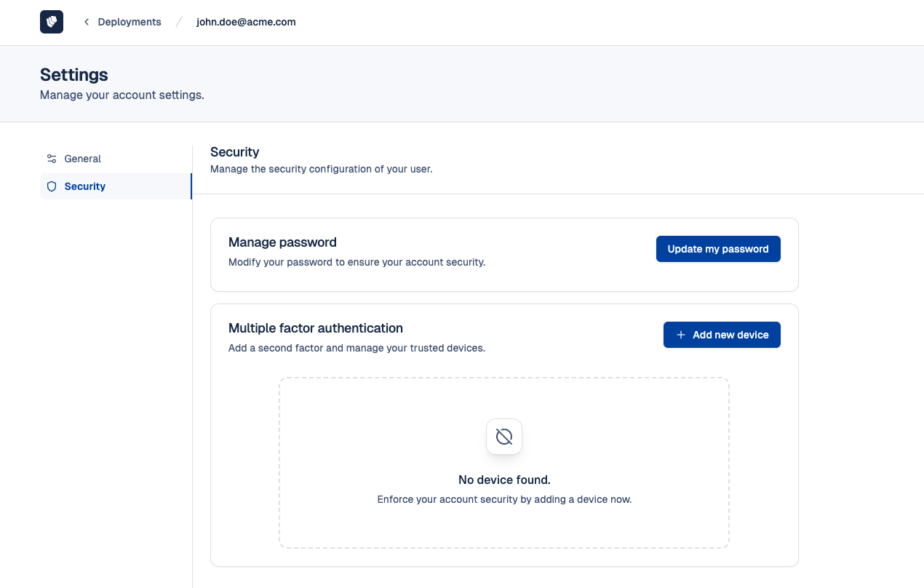Click the back chevron beside Deployments
The width and height of the screenshot is (924, 588).
click(87, 22)
